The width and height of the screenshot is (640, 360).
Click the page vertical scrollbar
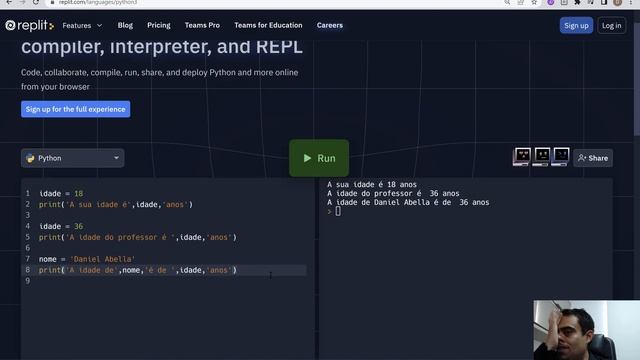coord(637,80)
